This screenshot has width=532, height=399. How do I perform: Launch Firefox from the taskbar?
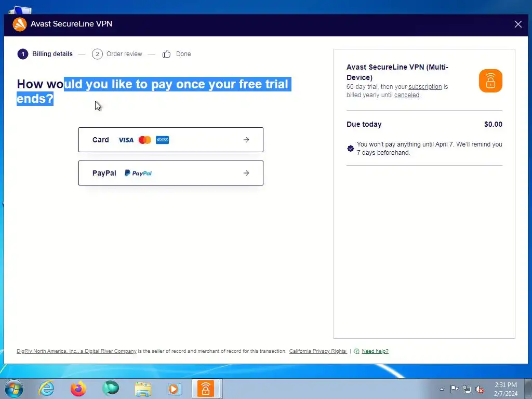click(78, 389)
